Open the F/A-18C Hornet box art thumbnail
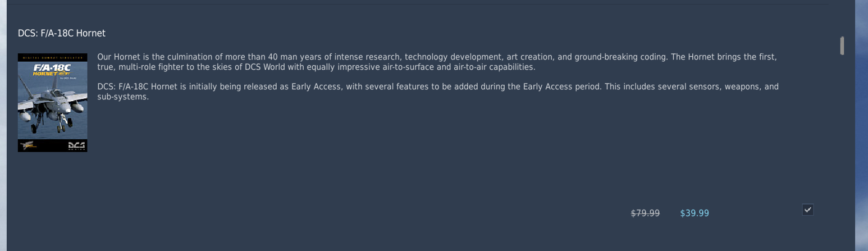This screenshot has width=868, height=251. [52, 102]
